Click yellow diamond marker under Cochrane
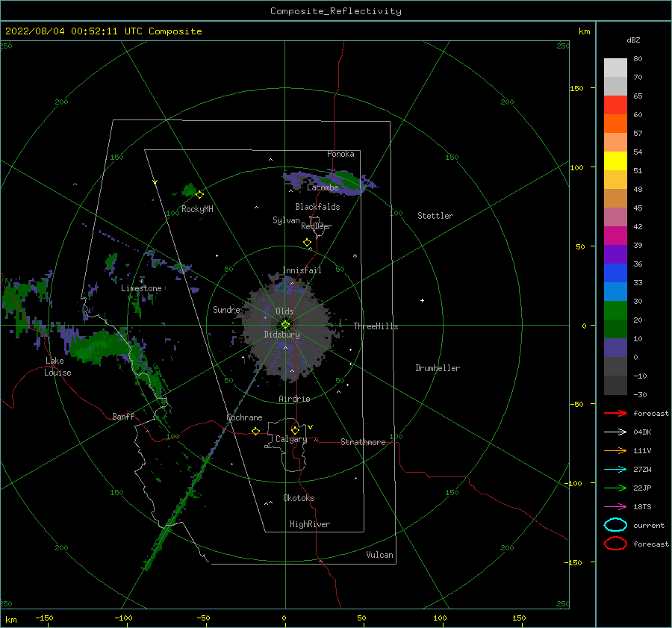The width and height of the screenshot is (672, 628). [256, 431]
